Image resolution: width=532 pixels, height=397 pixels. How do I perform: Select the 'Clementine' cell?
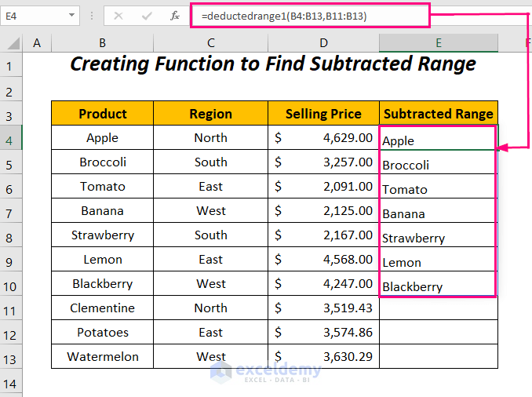click(103, 308)
